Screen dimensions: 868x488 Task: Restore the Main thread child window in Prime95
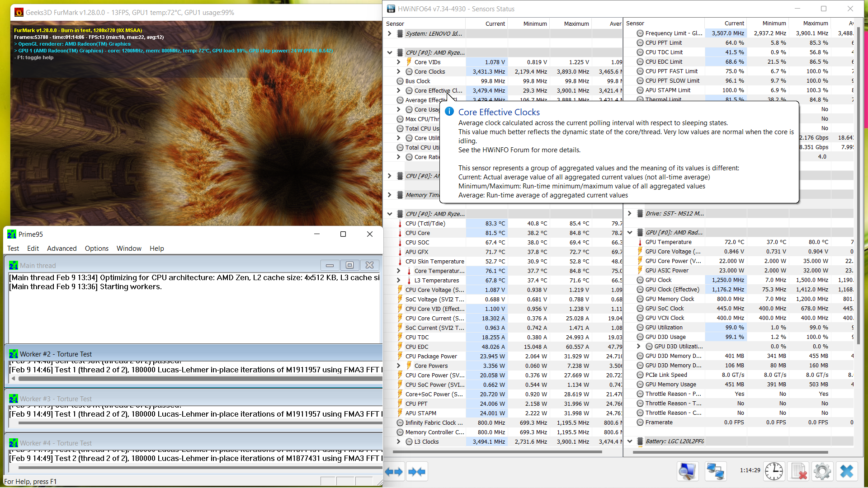click(x=350, y=265)
